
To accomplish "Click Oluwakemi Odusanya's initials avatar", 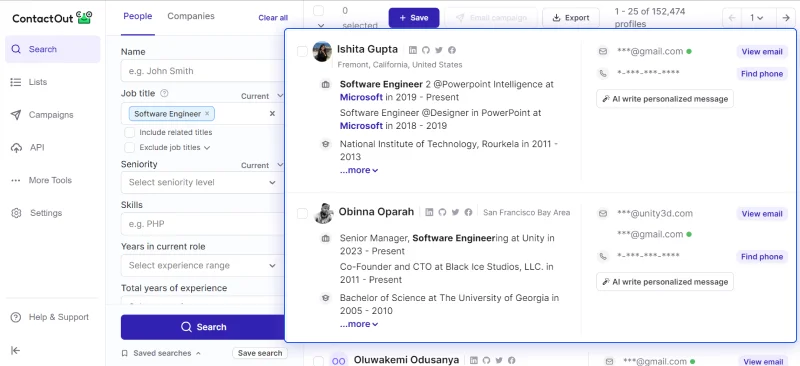I will tap(339, 360).
